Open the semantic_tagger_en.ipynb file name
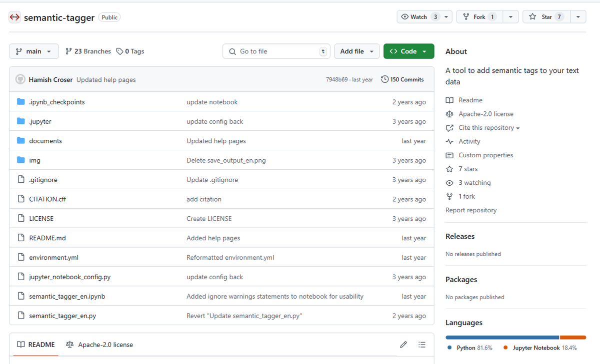 [67, 296]
